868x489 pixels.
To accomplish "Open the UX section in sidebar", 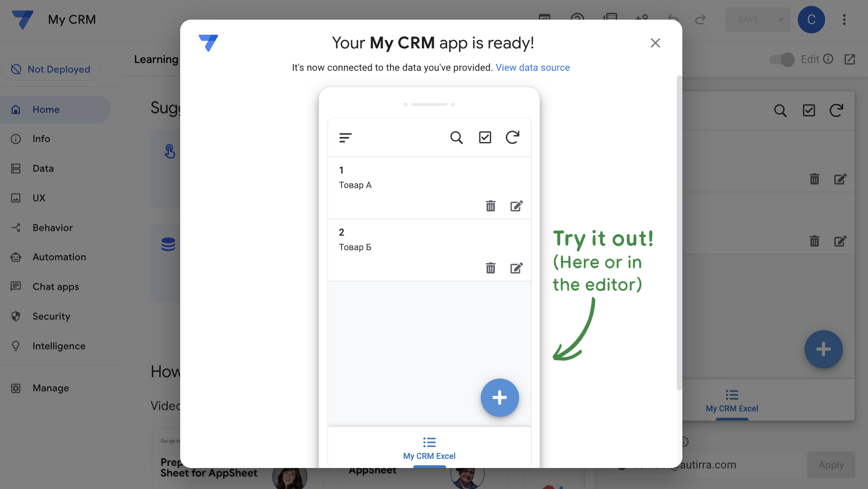I will (x=55, y=198).
